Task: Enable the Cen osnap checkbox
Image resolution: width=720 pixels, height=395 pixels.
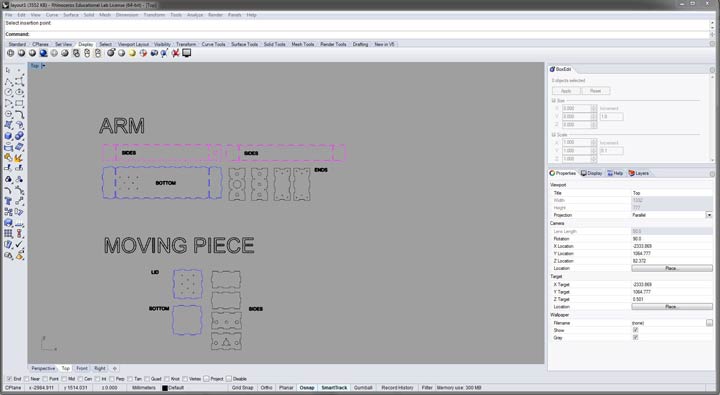Action: point(80,379)
